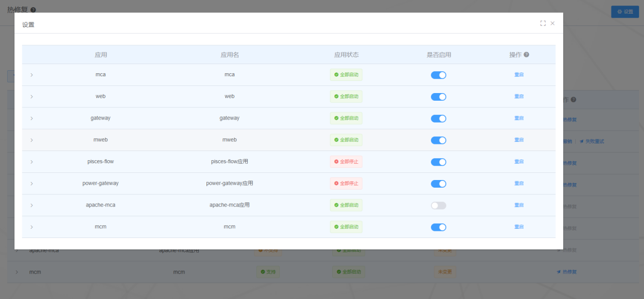The image size is (644, 299).
Task: Expand the pisces-flow row
Action: (32, 162)
